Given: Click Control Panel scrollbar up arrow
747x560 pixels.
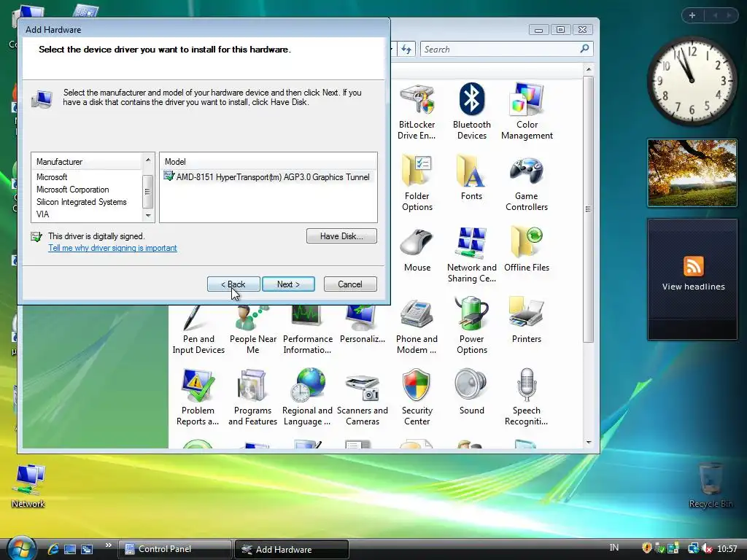Looking at the screenshot, I should click(589, 69).
